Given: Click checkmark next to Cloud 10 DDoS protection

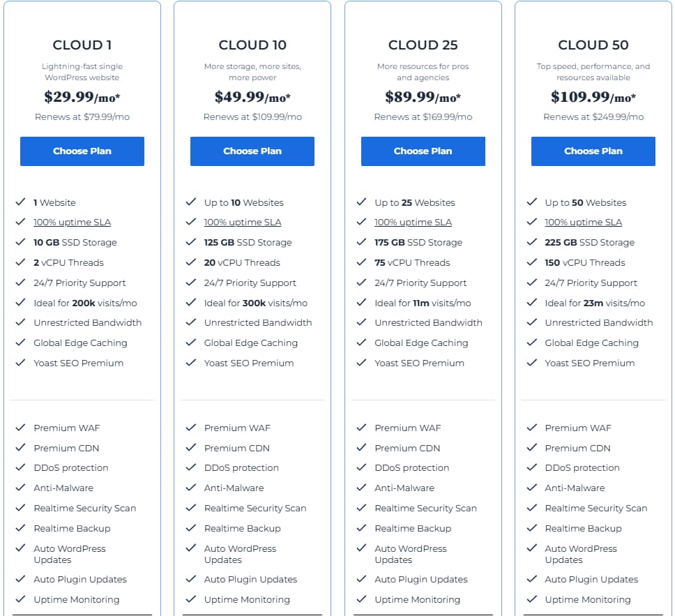Looking at the screenshot, I should [191, 467].
